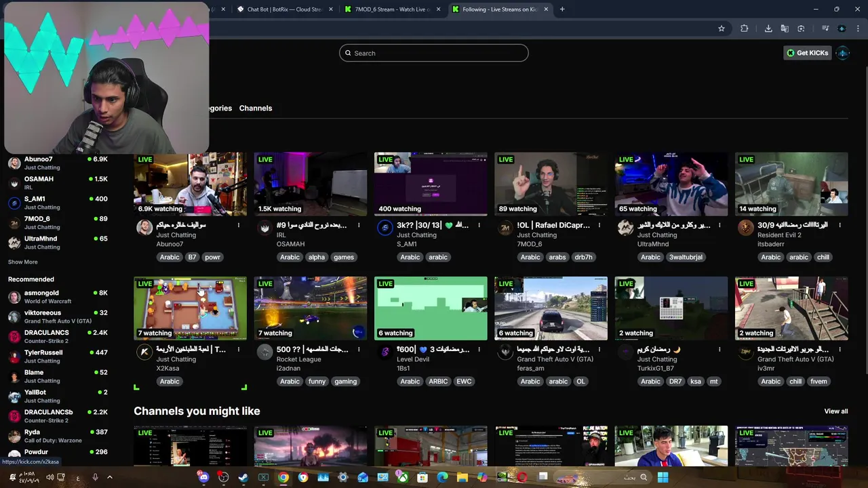The width and height of the screenshot is (868, 488).
Task: Click the UltraMhnd channel avatar on card
Action: (625, 228)
